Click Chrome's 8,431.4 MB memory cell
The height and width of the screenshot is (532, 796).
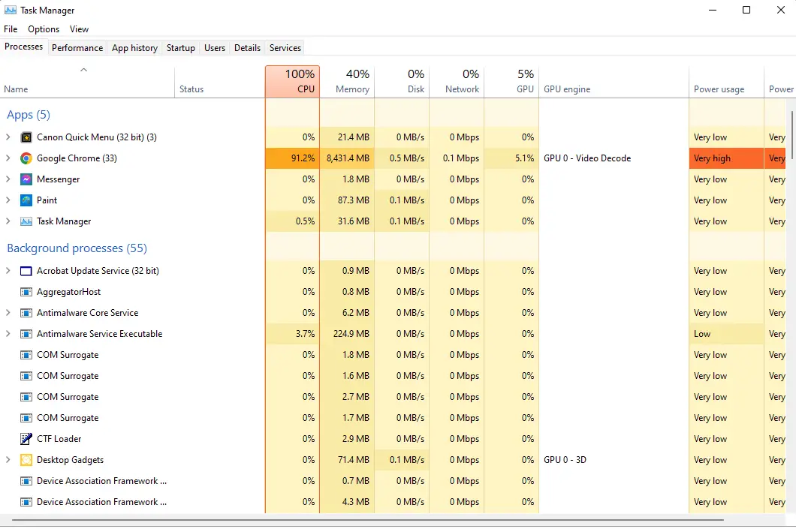[347, 158]
